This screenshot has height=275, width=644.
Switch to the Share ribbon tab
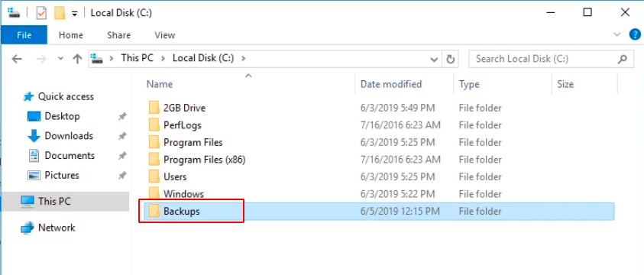(x=118, y=35)
